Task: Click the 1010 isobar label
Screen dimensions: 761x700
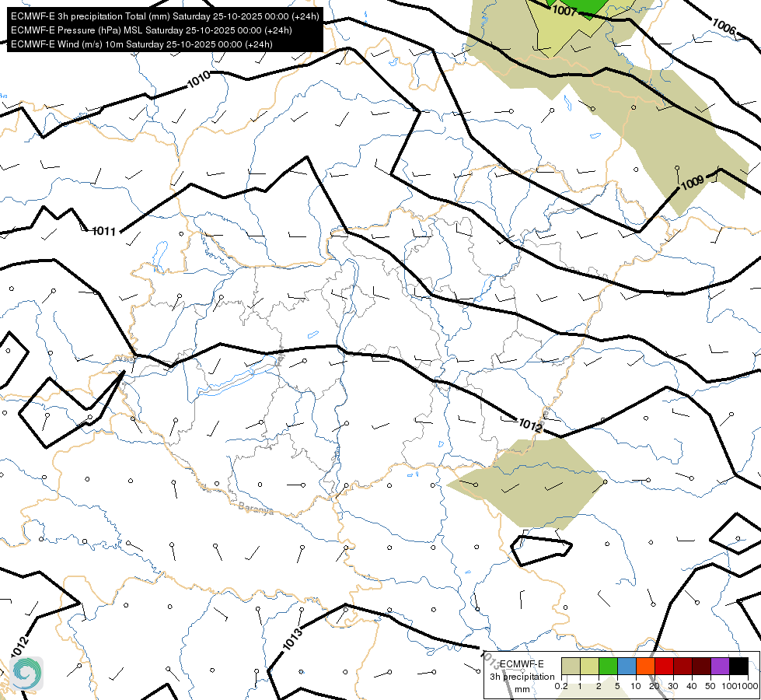Action: (x=199, y=79)
